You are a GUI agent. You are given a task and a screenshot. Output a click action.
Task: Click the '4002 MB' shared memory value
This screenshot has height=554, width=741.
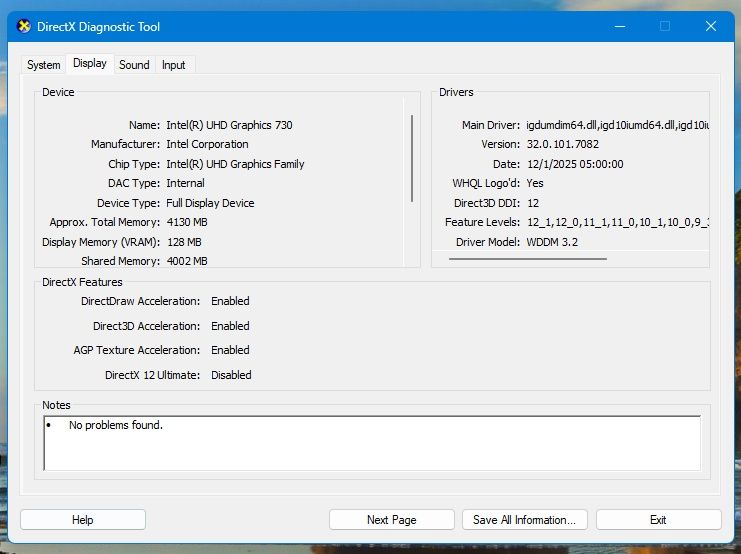[187, 261]
